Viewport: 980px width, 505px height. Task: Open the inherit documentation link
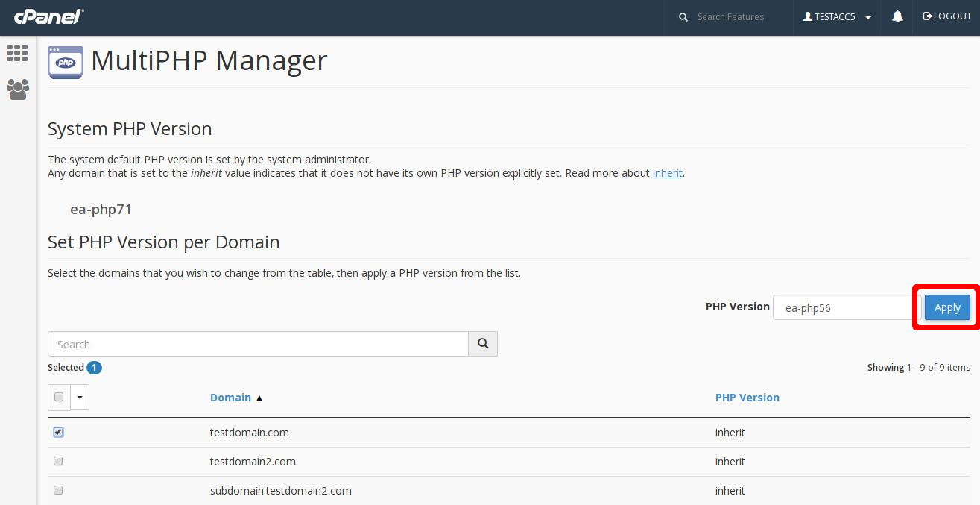pos(667,173)
